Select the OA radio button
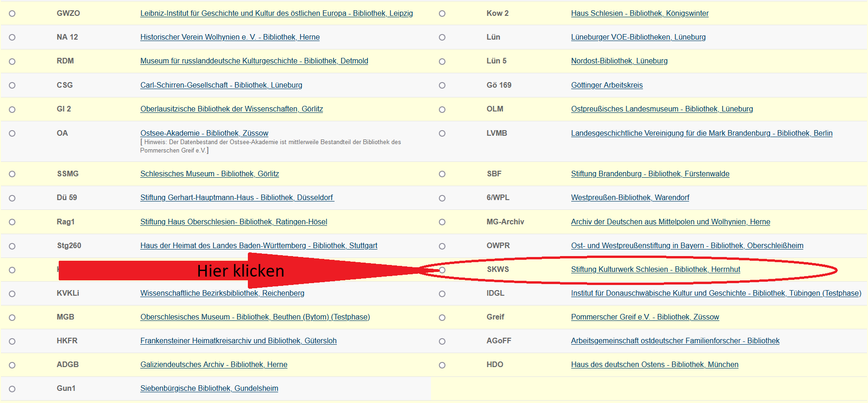The image size is (868, 403). [x=12, y=133]
